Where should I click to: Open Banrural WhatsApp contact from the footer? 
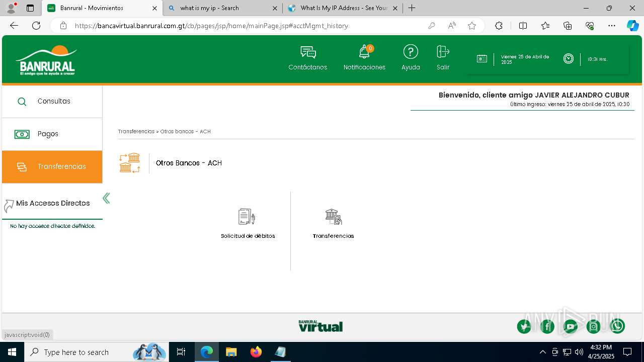tap(617, 326)
